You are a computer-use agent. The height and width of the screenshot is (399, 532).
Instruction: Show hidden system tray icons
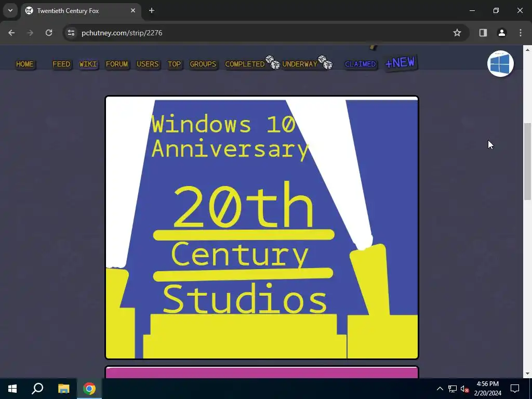click(440, 389)
